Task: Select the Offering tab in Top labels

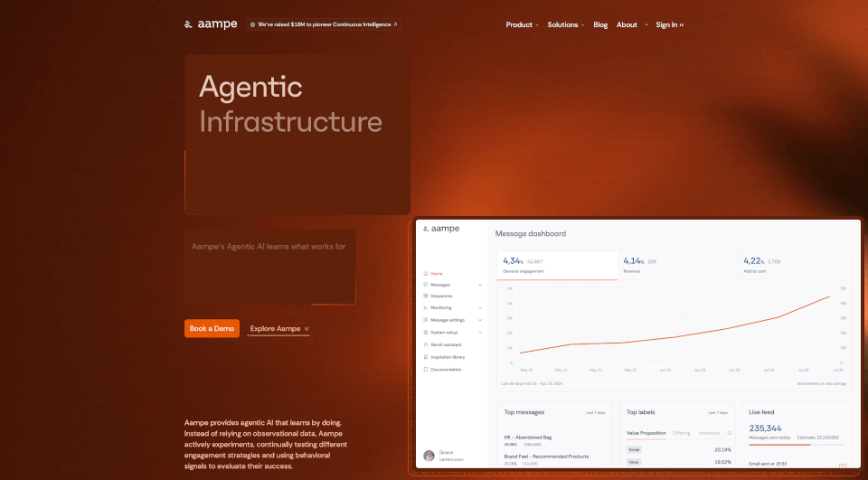Action: tap(682, 433)
